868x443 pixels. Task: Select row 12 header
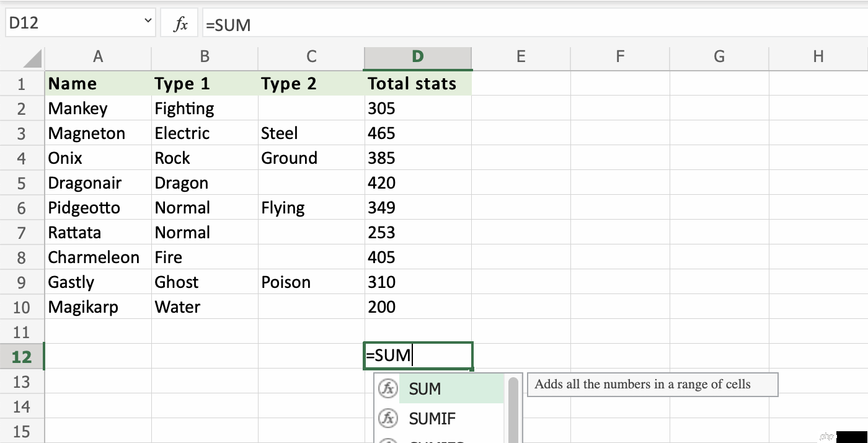pyautogui.click(x=22, y=357)
